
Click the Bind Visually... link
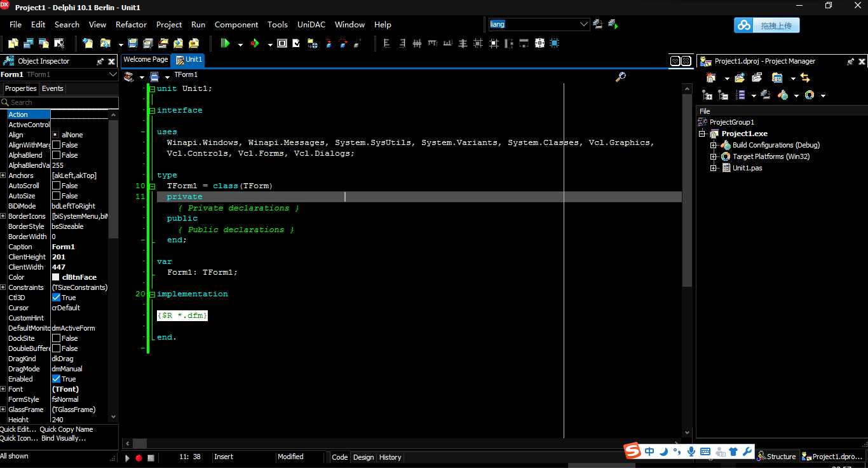pyautogui.click(x=63, y=439)
